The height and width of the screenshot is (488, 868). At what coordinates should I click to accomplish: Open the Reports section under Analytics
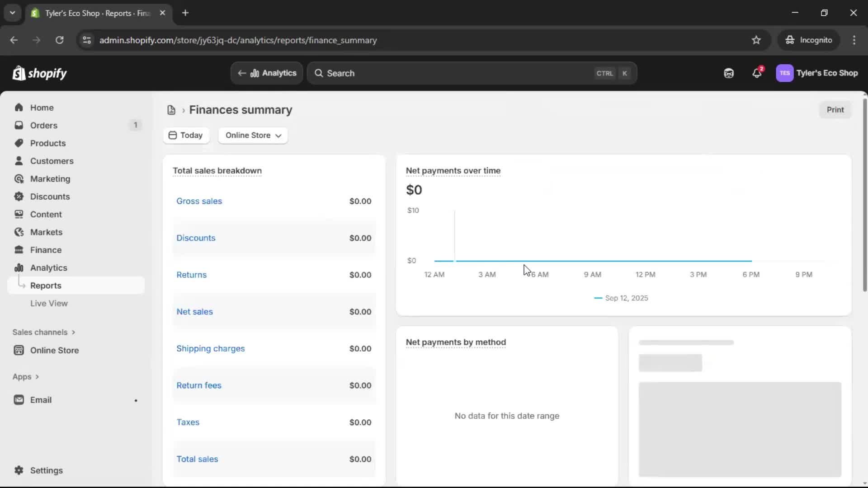tap(47, 285)
